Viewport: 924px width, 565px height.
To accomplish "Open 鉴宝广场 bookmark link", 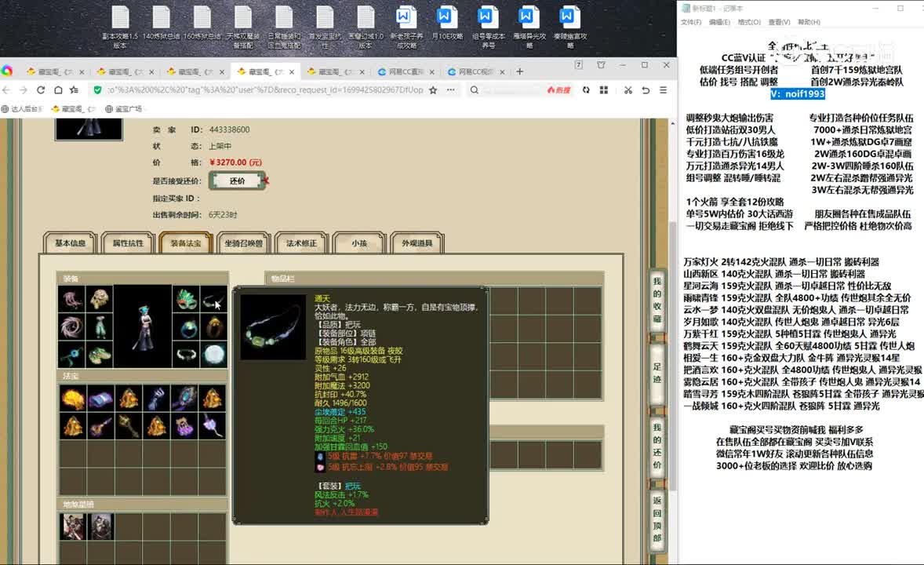I will [x=124, y=108].
